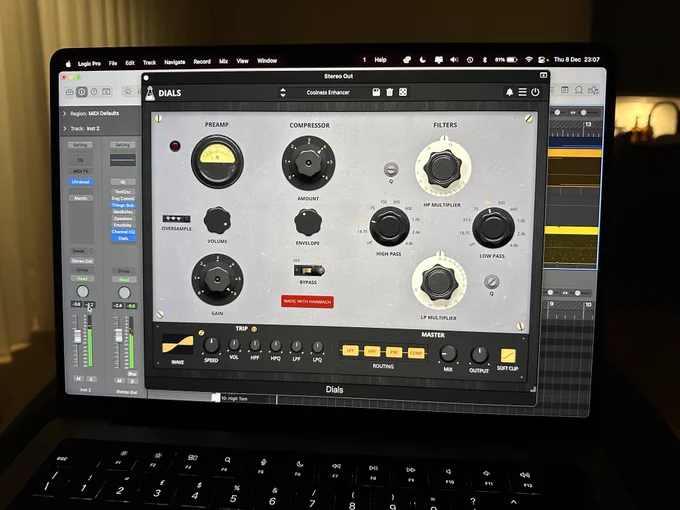Save the current Dials preset
The image size is (680, 510).
coord(376,92)
